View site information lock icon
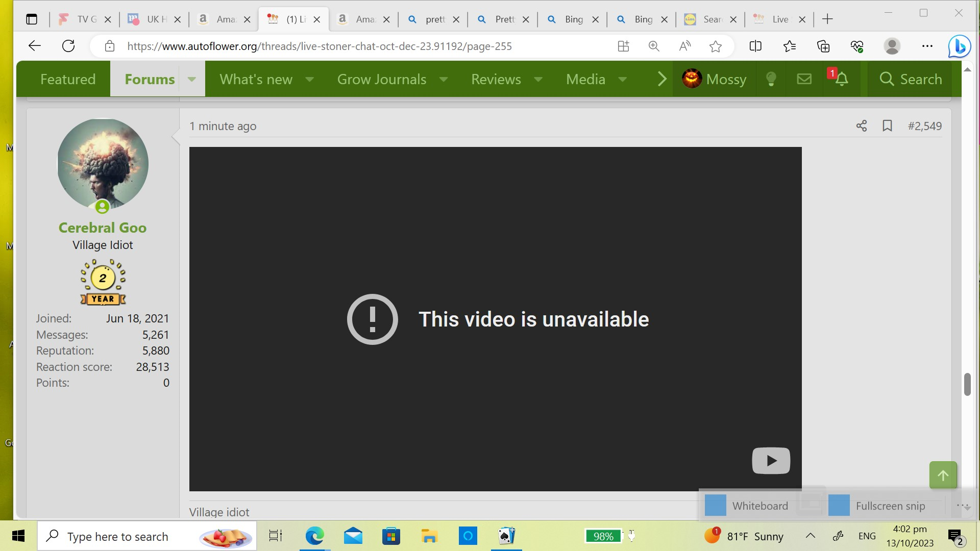The height and width of the screenshot is (551, 980). tap(109, 46)
